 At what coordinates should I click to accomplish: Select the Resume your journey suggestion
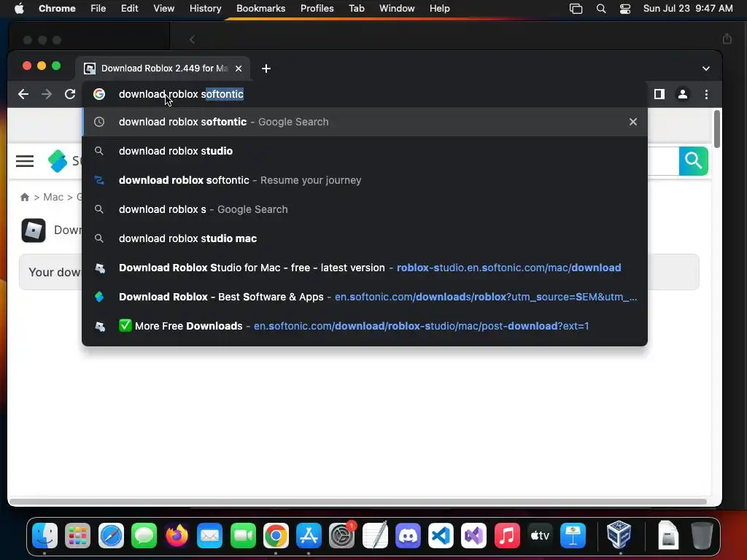pyautogui.click(x=365, y=180)
